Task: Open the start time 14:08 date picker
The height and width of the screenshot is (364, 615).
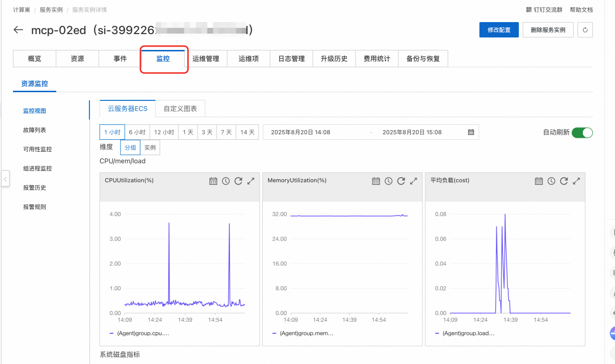Action: pos(300,132)
